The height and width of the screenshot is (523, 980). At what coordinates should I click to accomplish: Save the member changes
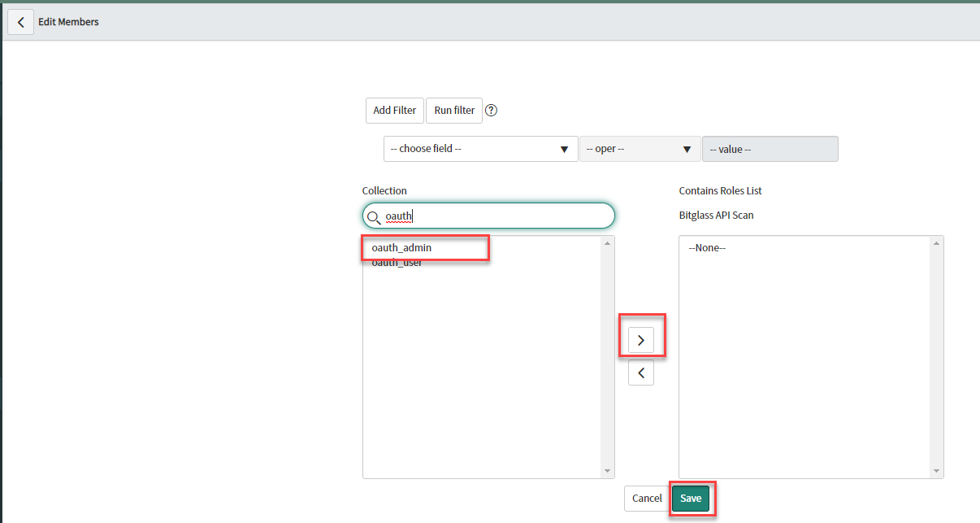tap(691, 499)
